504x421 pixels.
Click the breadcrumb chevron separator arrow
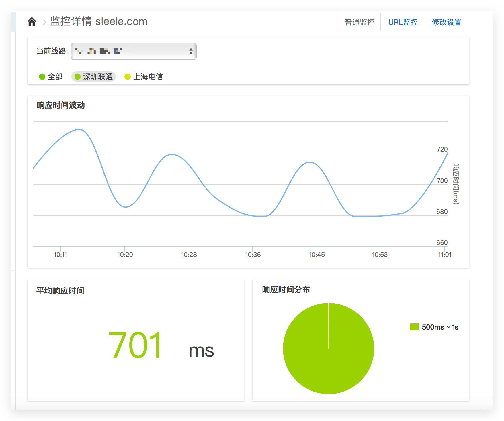click(44, 22)
